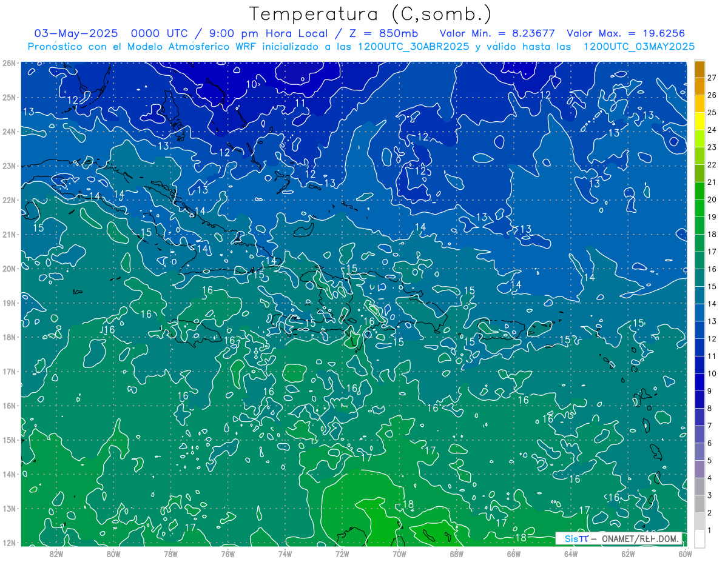Click the "70W" longitude axis label
Screen dimensions: 728x562
pos(399,554)
